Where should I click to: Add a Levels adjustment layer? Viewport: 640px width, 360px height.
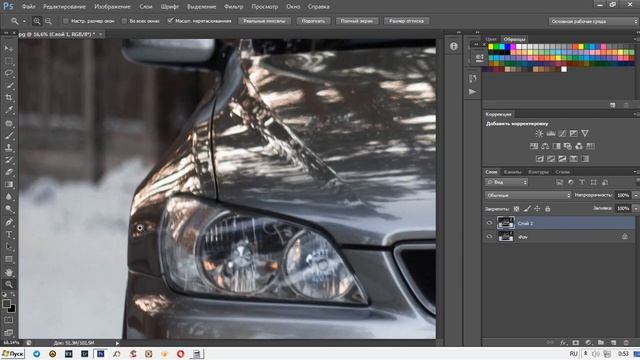(x=551, y=133)
